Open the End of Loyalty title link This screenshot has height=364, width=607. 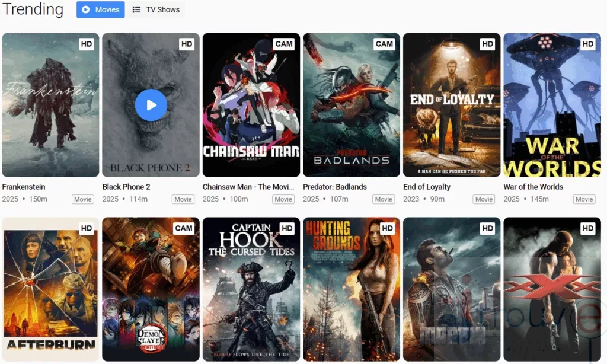[427, 187]
